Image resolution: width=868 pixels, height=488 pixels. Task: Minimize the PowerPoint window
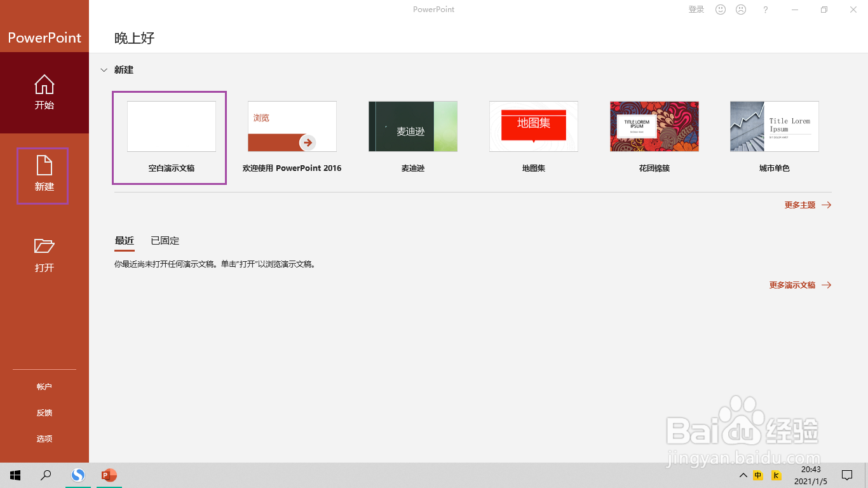point(795,10)
